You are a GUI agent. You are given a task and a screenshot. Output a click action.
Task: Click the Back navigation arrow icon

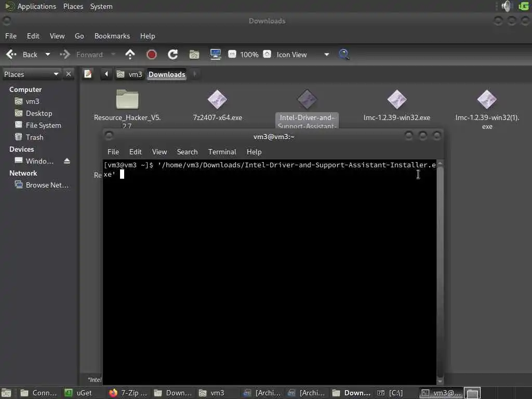(x=11, y=54)
